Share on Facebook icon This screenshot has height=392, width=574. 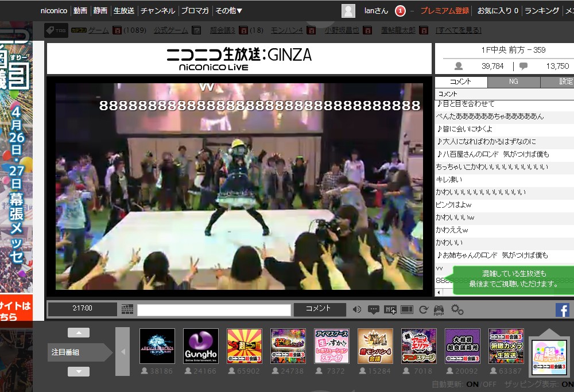coord(563,310)
